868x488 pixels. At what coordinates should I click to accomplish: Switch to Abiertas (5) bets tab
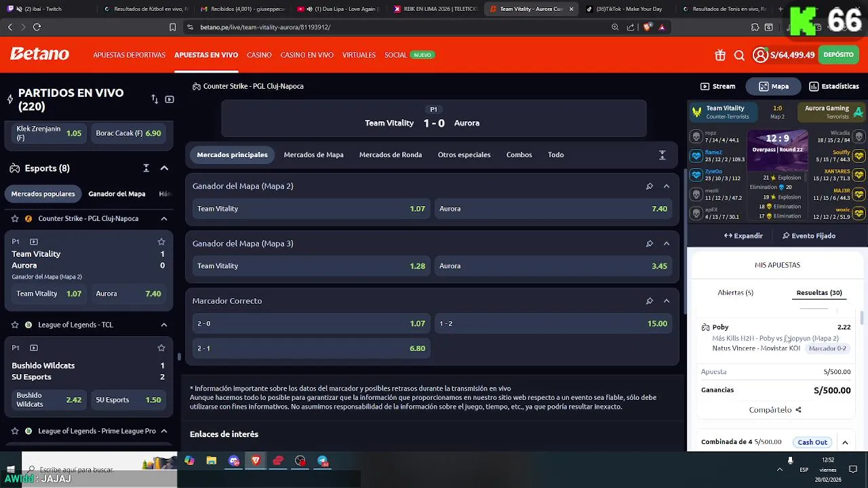735,293
